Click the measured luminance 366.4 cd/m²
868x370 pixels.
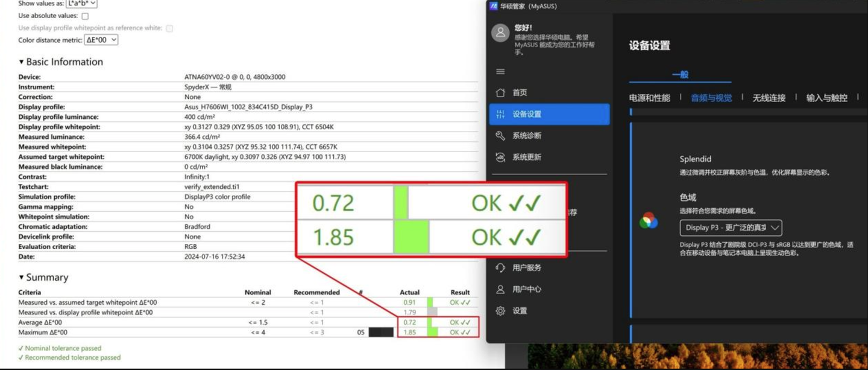point(202,137)
